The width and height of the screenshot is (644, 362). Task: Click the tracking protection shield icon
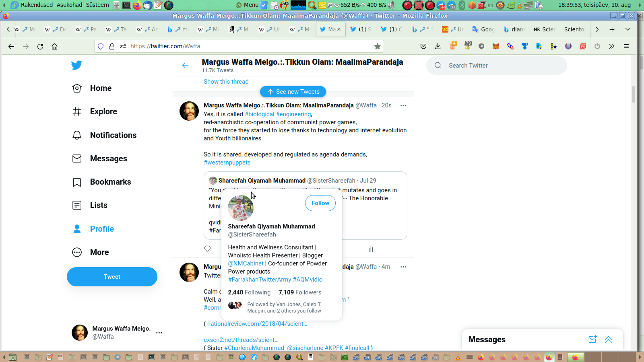tap(101, 46)
